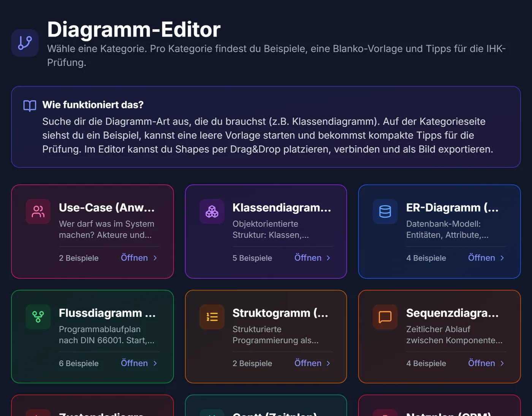Open the Klassendiagramm category via Öffnen
The image size is (532, 416).
(313, 258)
